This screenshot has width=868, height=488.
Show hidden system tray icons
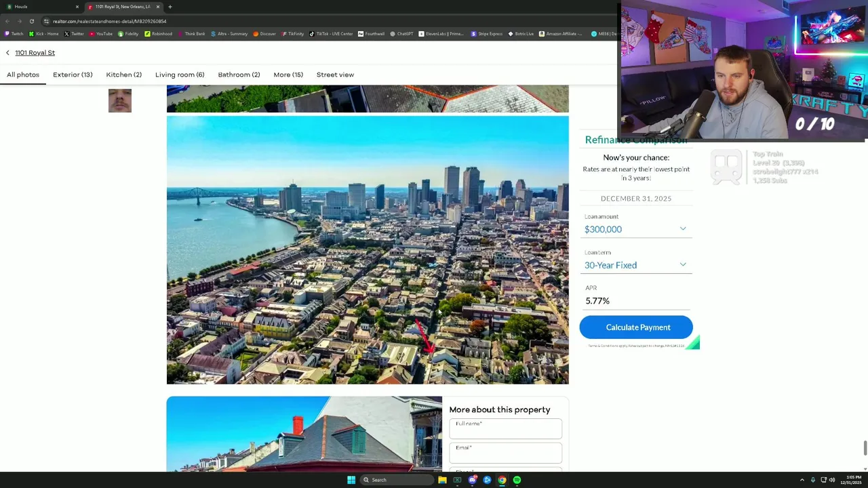click(802, 480)
